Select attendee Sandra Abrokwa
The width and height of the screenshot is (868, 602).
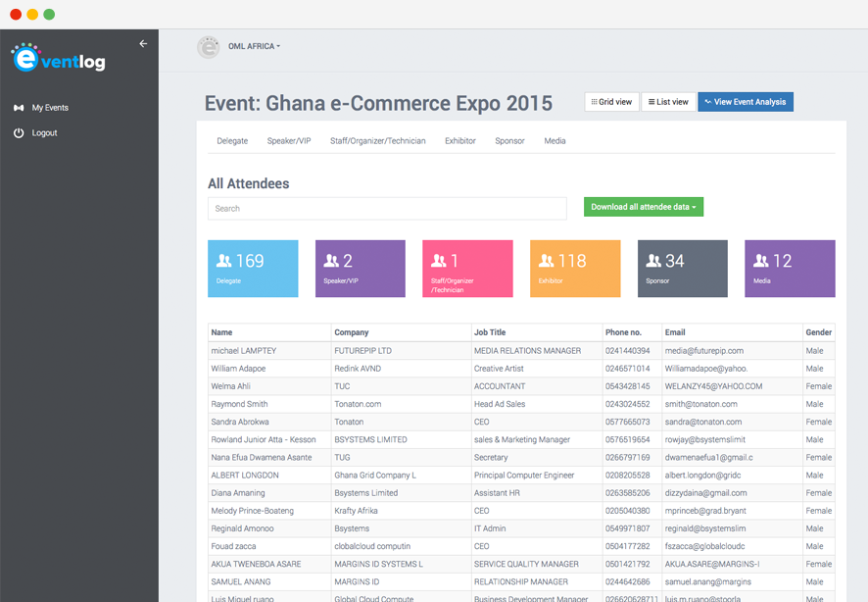tap(240, 422)
